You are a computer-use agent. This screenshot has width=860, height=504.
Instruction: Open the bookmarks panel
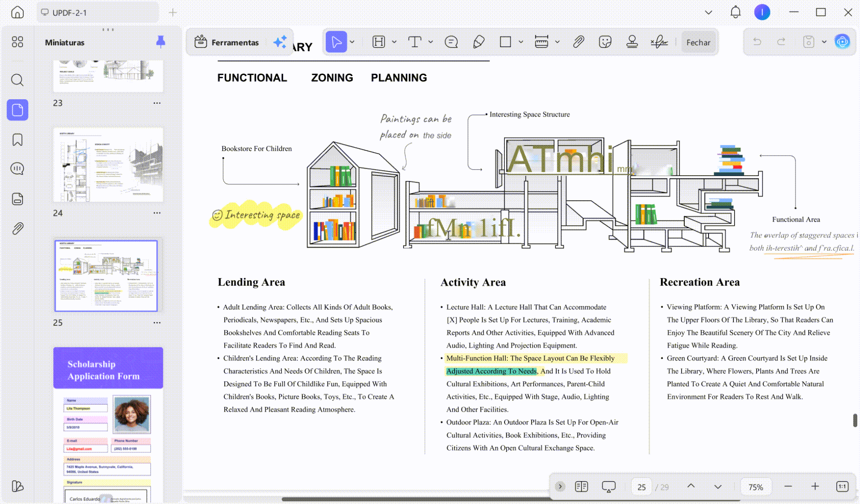pyautogui.click(x=17, y=139)
